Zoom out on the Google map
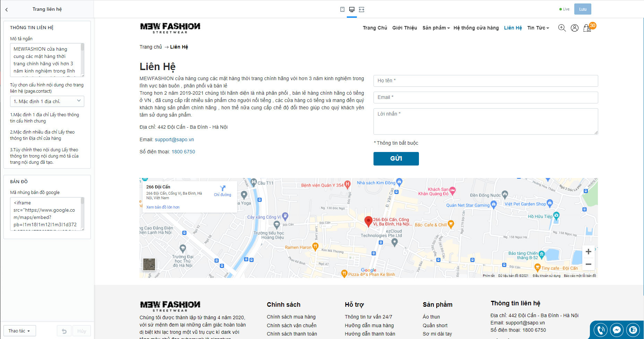 pyautogui.click(x=589, y=264)
